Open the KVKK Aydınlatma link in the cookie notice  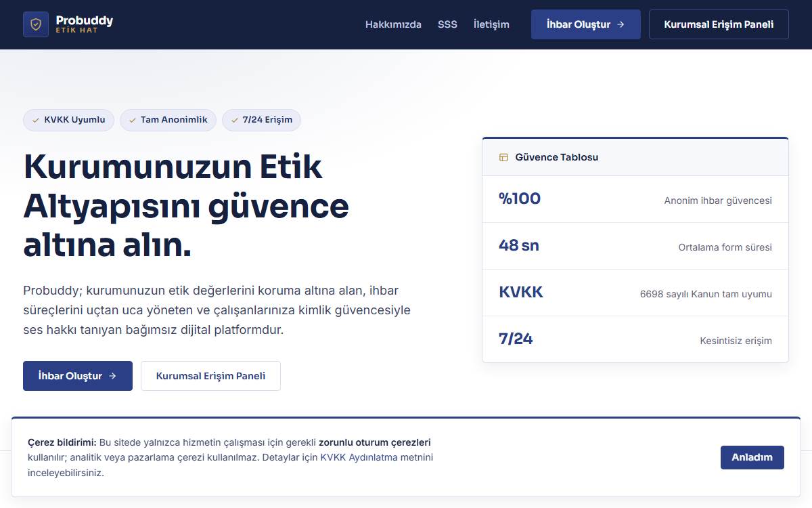click(x=359, y=457)
